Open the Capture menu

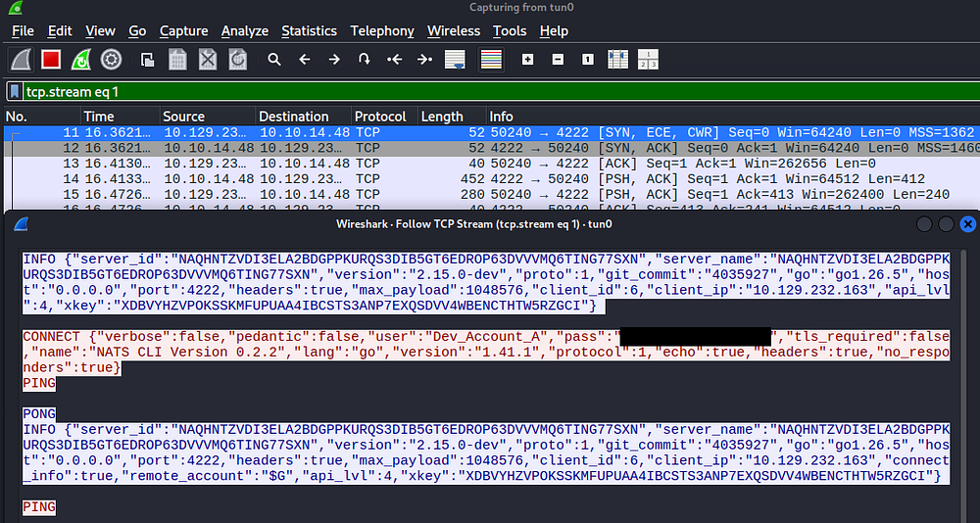coord(184,30)
